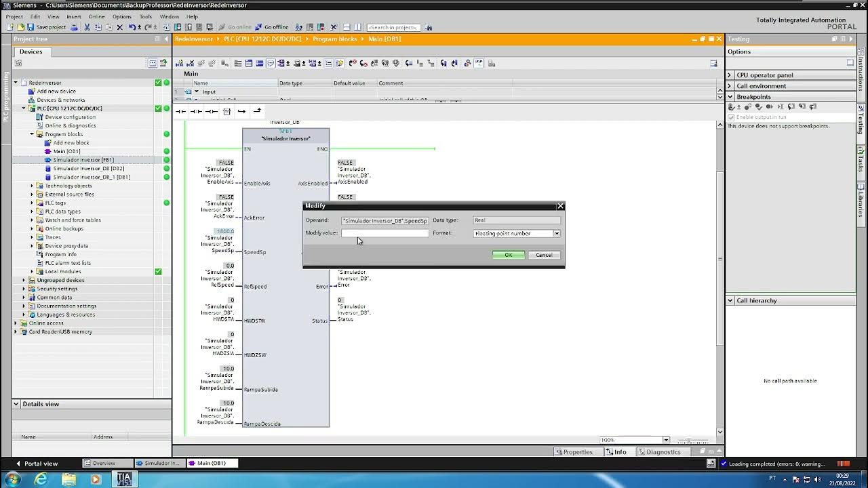Collapse the Program blocks tree node
The width and height of the screenshot is (868, 488).
[x=32, y=134]
